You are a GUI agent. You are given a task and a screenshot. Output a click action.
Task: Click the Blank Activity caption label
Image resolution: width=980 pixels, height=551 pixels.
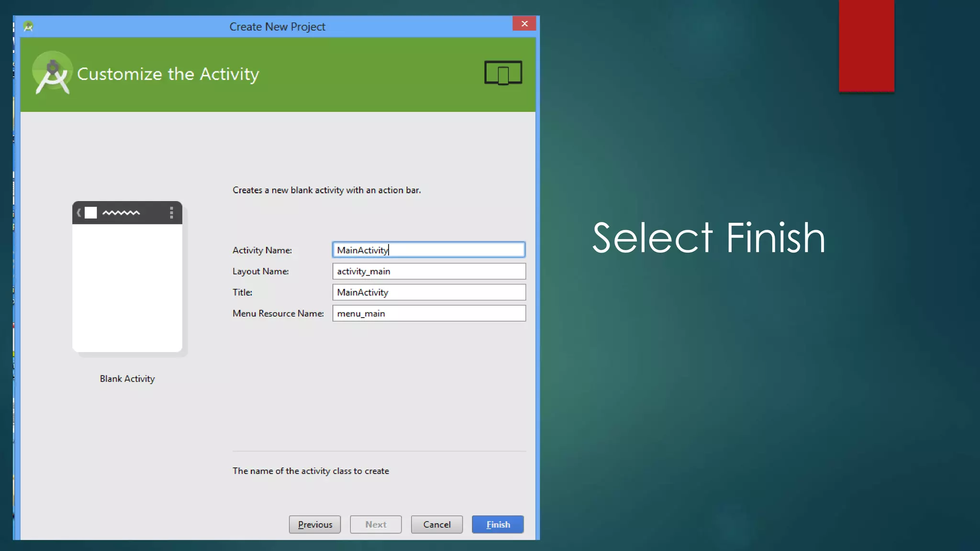127,379
